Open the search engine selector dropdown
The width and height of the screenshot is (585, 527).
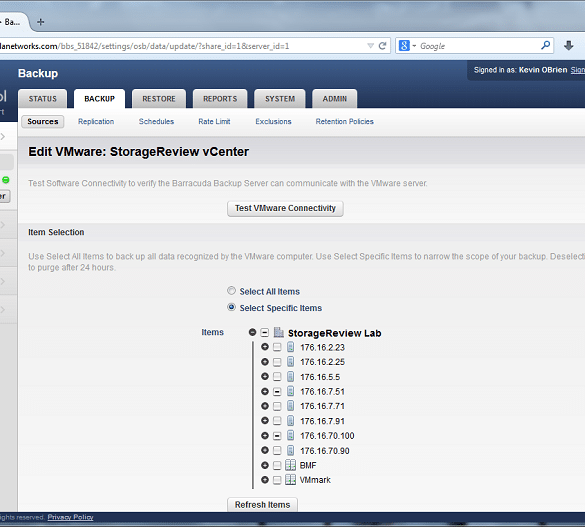pos(414,46)
